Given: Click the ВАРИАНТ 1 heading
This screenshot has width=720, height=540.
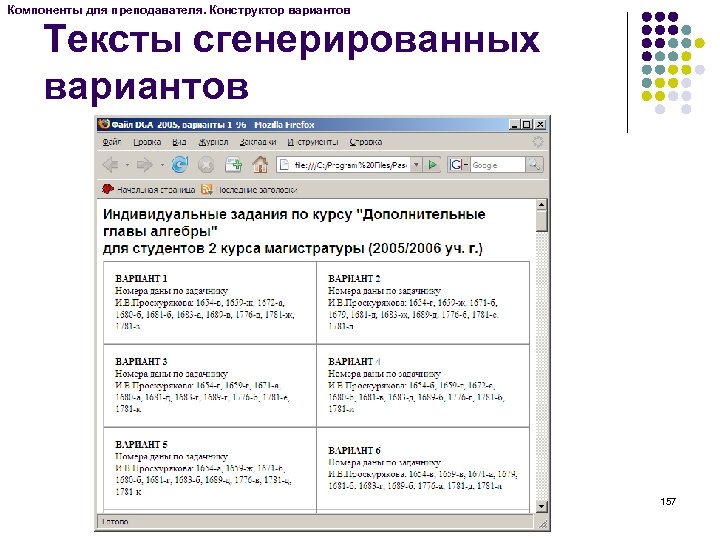Looking at the screenshot, I should click(x=141, y=278).
